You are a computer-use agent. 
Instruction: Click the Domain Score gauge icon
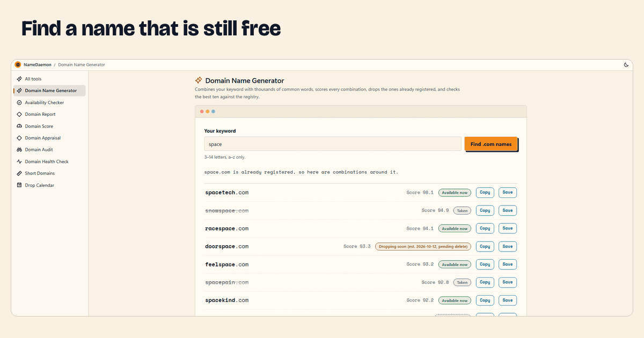click(x=19, y=126)
